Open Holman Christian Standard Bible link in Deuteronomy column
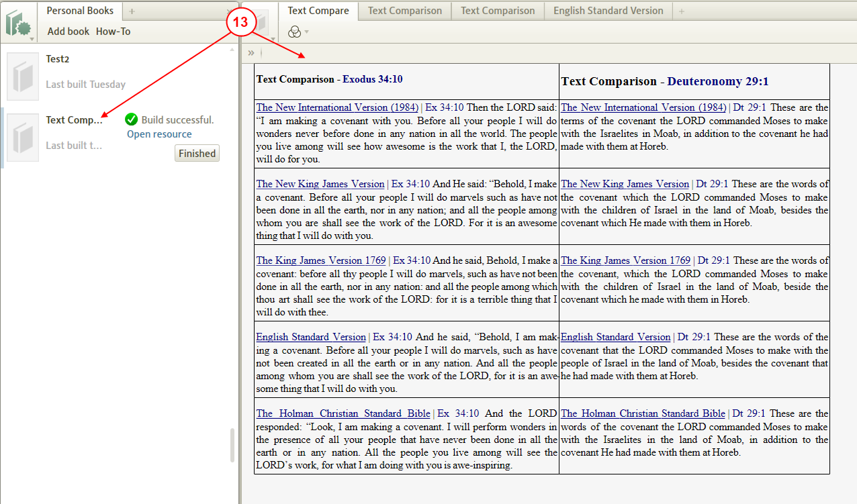The width and height of the screenshot is (857, 504). (x=643, y=413)
